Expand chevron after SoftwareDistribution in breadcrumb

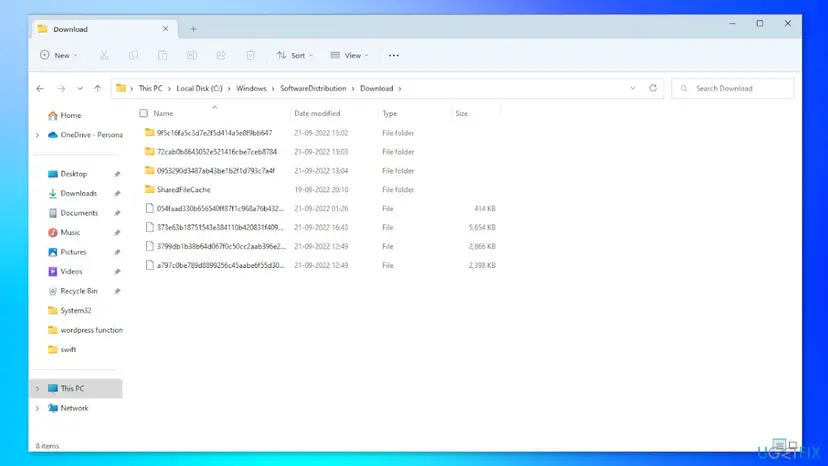point(353,89)
